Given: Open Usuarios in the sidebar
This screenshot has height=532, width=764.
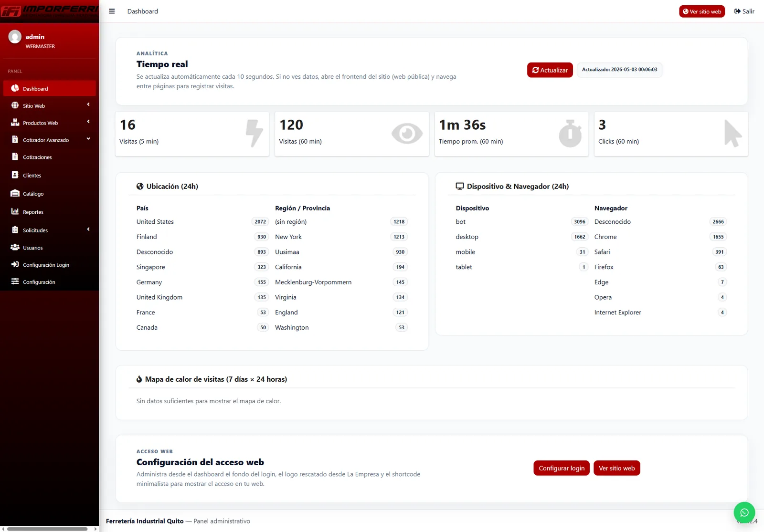Looking at the screenshot, I should [50, 248].
